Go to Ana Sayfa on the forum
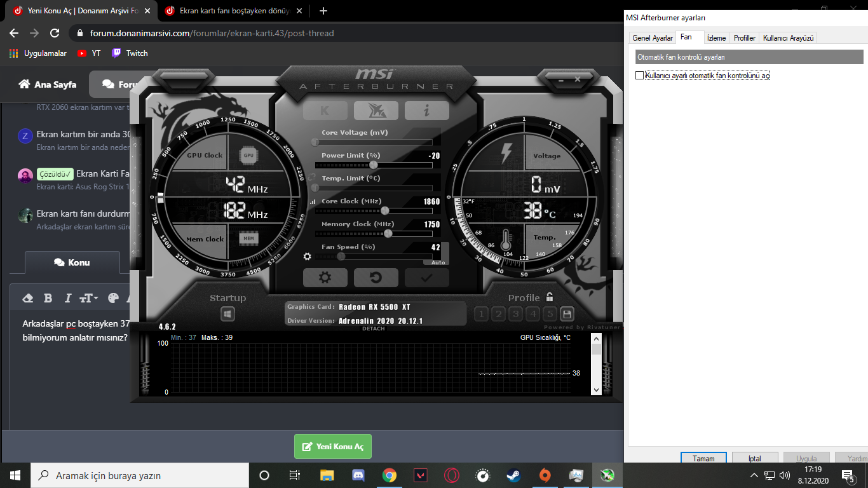 coord(48,85)
